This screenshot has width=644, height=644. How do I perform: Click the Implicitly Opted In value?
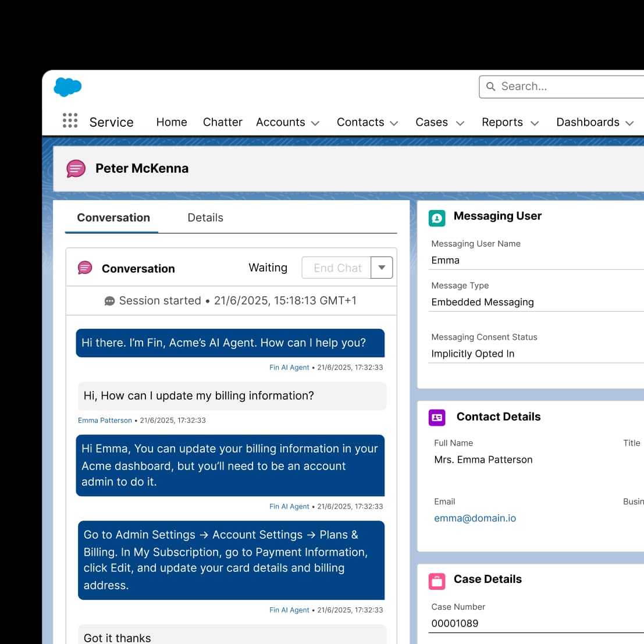473,354
